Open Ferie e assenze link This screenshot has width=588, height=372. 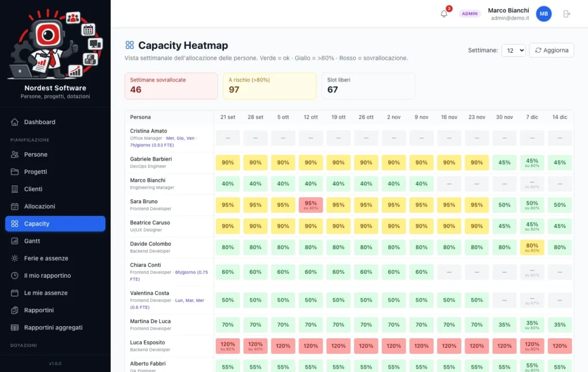point(55,258)
